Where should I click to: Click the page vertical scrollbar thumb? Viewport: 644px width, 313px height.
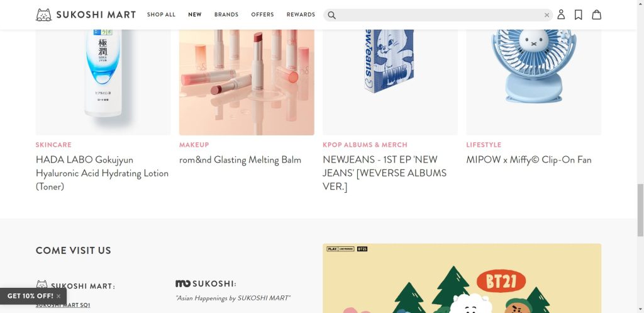click(x=640, y=210)
